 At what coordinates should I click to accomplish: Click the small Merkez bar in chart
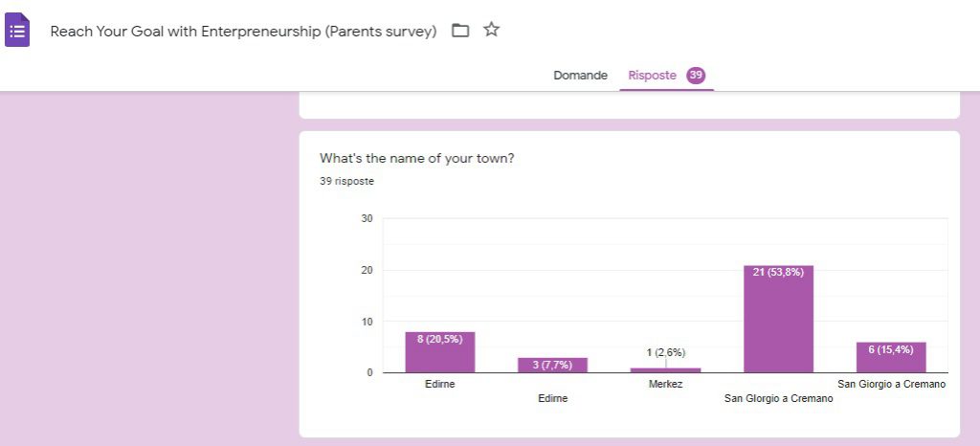(665, 369)
